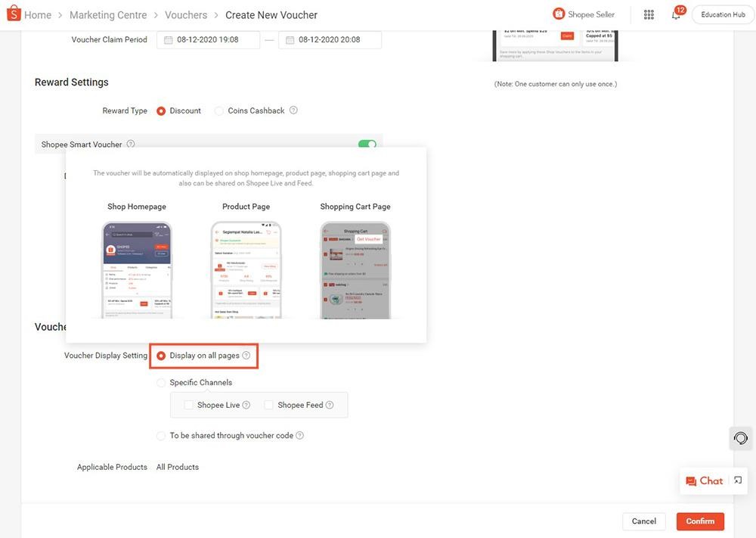756x538 pixels.
Task: Click the claim period end date field
Action: (x=330, y=40)
